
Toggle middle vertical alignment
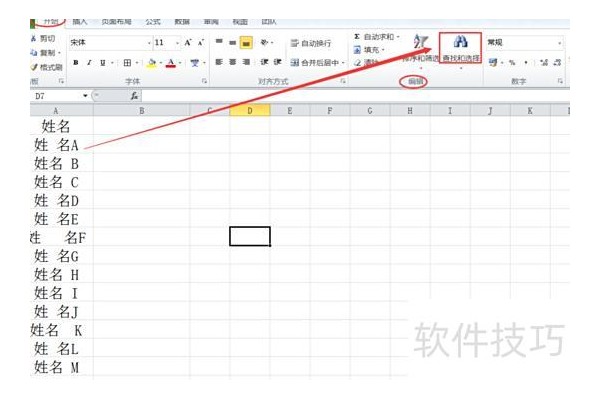tap(232, 42)
